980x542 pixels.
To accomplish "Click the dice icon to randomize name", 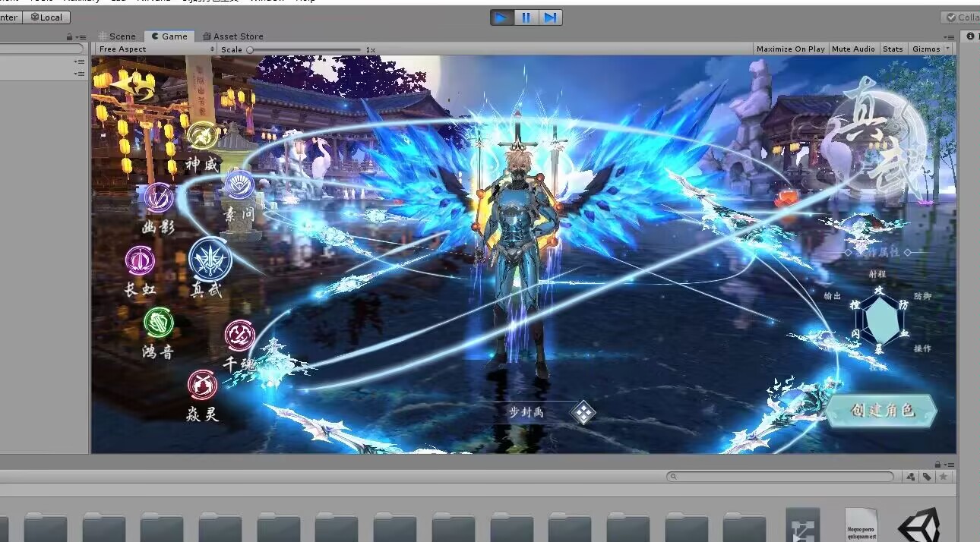I will 583,413.
